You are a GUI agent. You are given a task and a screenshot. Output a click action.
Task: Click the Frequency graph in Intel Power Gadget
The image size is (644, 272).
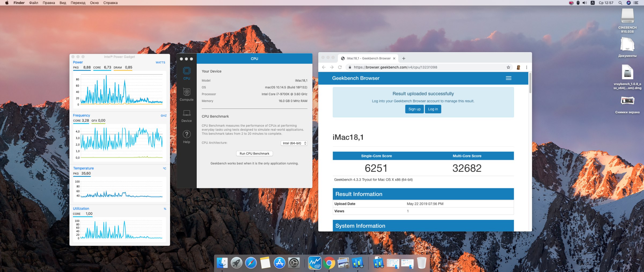click(x=120, y=143)
